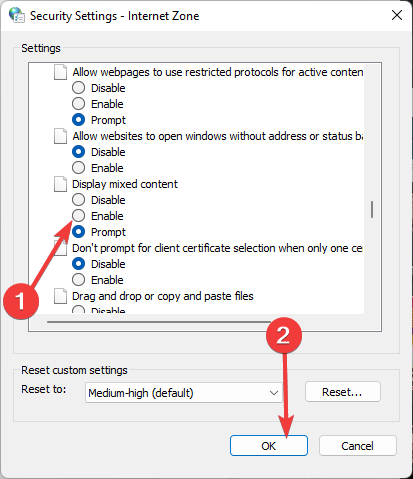The width and height of the screenshot is (413, 479).
Task: Select Disable under Display mixed content
Action: pos(78,200)
